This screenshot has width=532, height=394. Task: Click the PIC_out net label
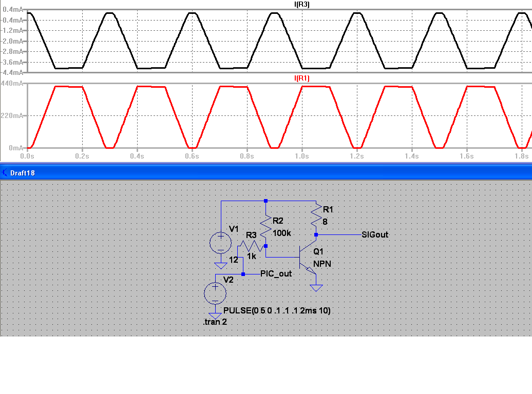pyautogui.click(x=276, y=274)
